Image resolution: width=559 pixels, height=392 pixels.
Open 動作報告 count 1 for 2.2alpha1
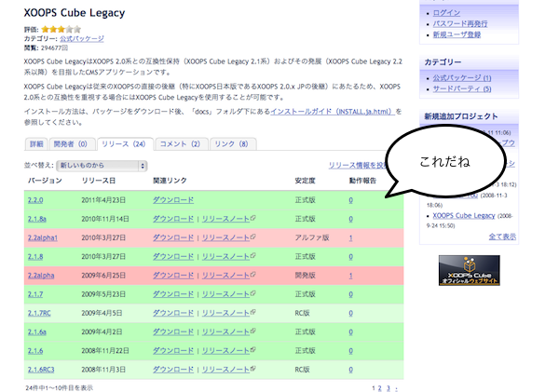(x=351, y=238)
